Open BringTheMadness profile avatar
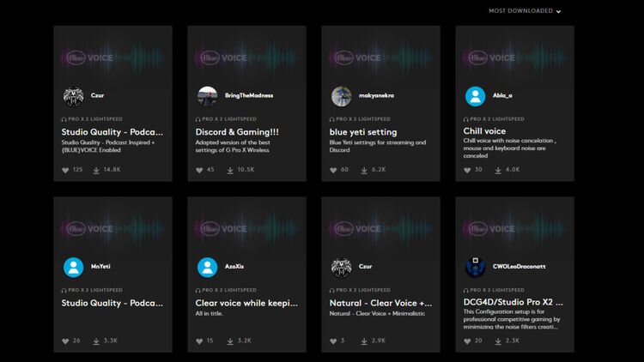 click(x=208, y=96)
